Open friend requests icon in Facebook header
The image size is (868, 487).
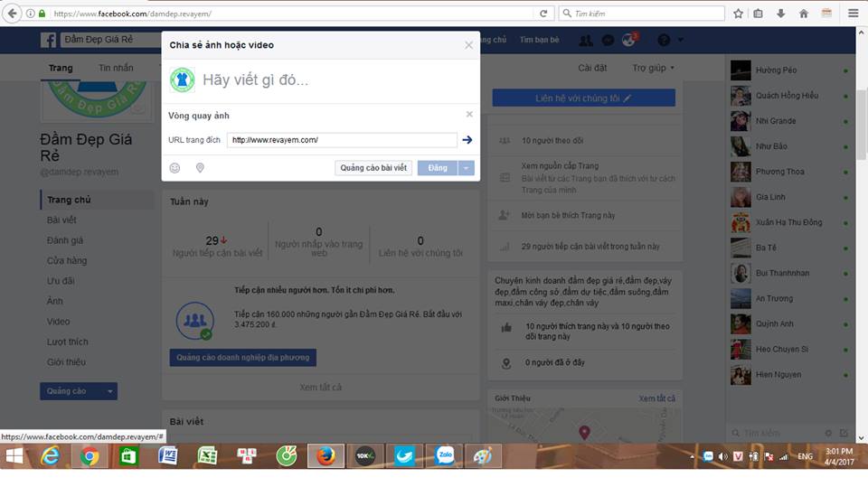pos(585,40)
